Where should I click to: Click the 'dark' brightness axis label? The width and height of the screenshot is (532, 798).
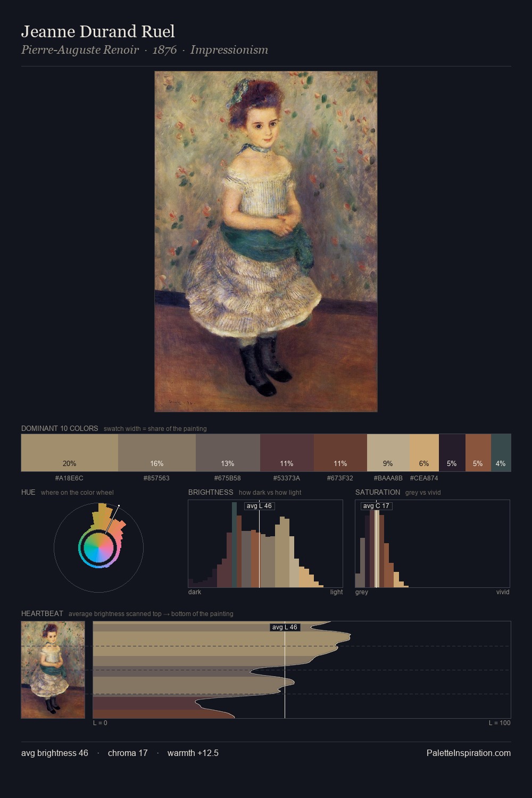coord(195,592)
